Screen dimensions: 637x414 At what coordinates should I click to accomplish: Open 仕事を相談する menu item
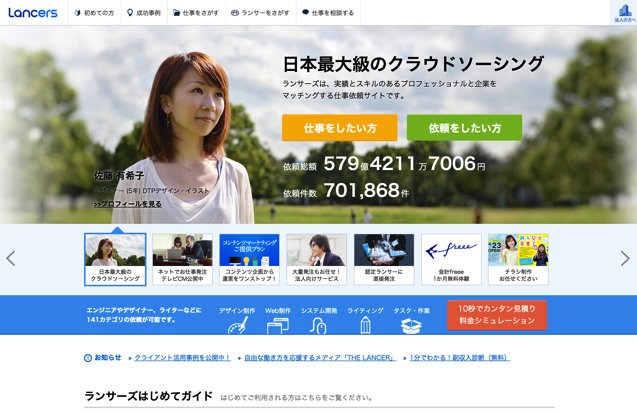tap(328, 13)
